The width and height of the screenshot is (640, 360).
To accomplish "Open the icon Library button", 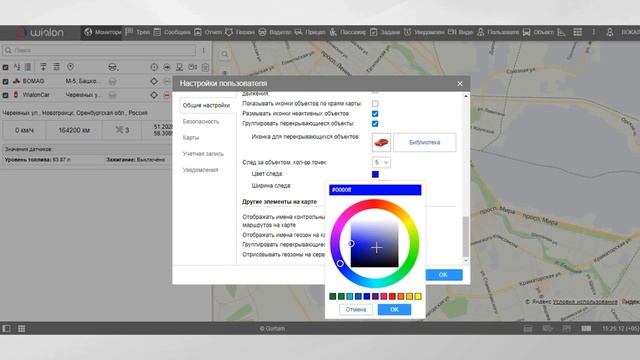I will [x=424, y=142].
